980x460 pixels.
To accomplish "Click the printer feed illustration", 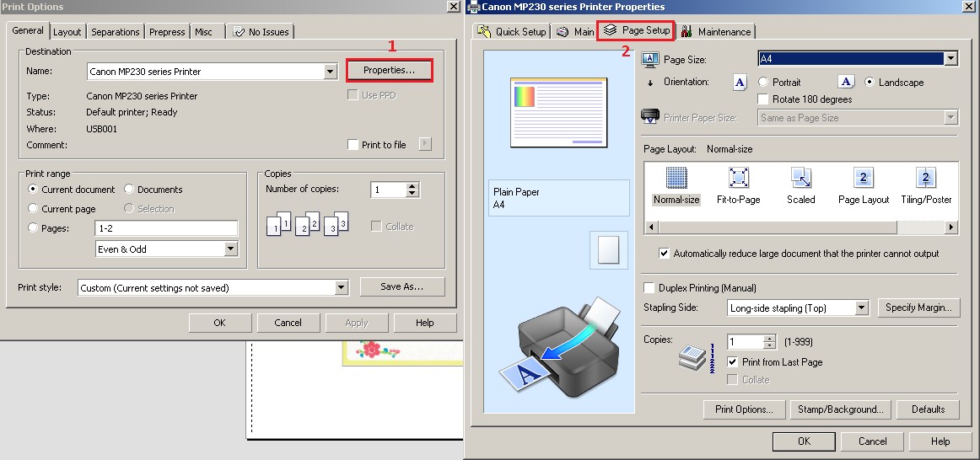I will click(x=559, y=348).
